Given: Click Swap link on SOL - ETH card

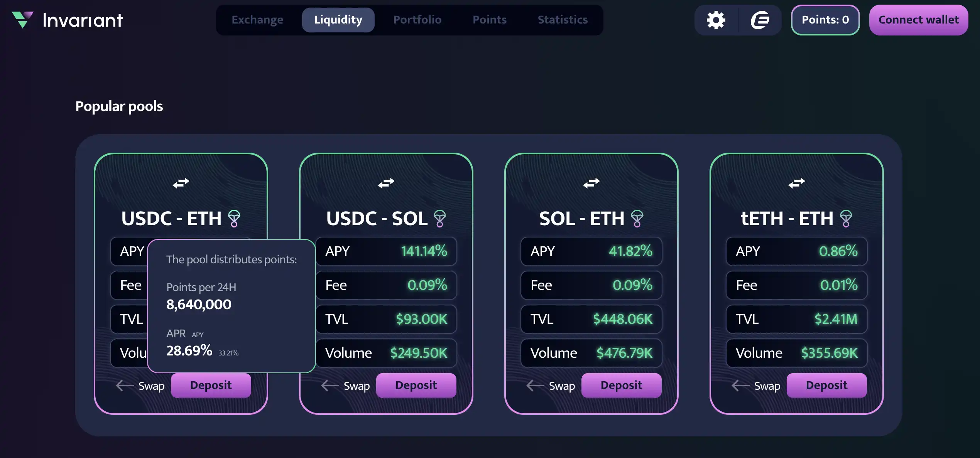Looking at the screenshot, I should [551, 386].
